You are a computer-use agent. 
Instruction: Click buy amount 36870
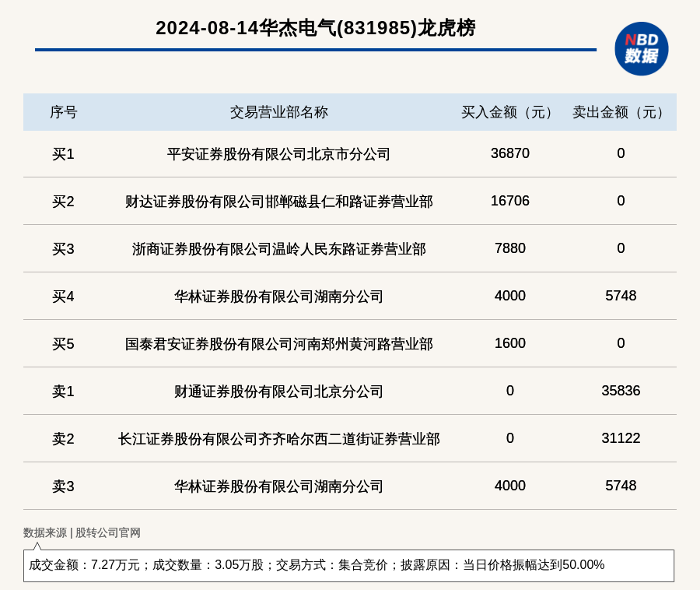[509, 153]
